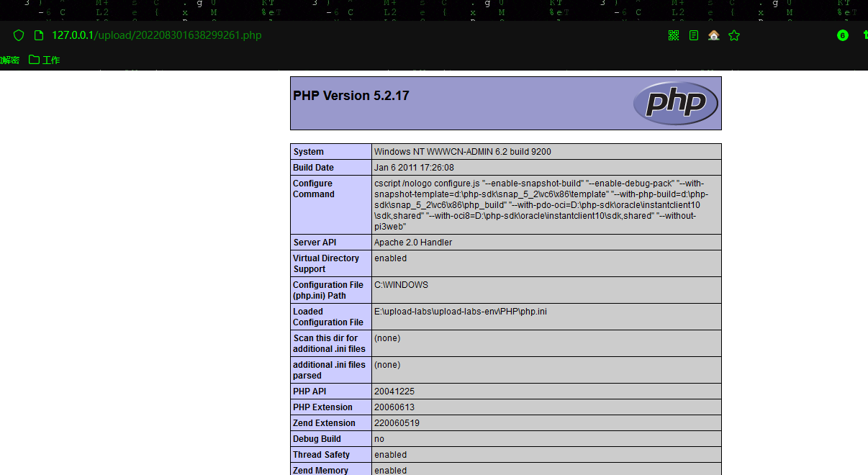Open the shield tracking protection icon
The image size is (868, 475).
tap(19, 35)
